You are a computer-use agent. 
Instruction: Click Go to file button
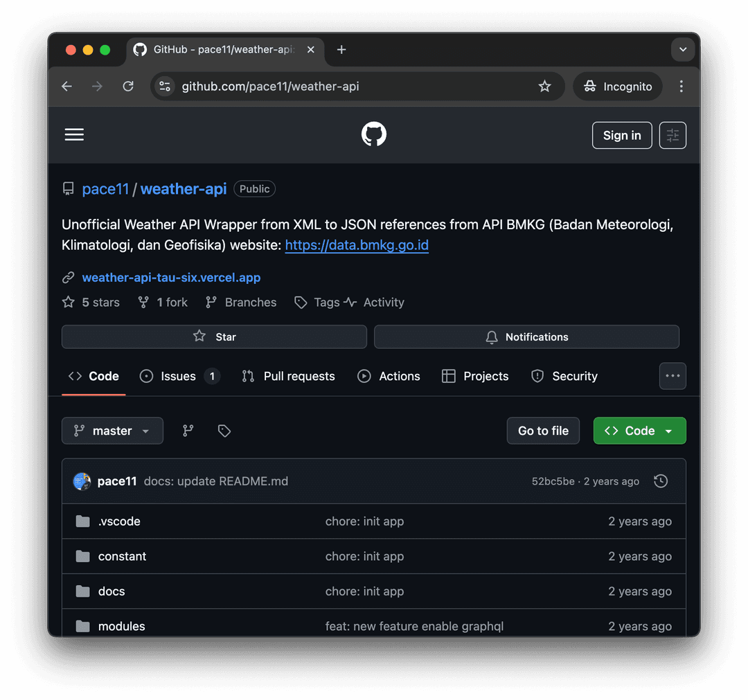pyautogui.click(x=543, y=431)
